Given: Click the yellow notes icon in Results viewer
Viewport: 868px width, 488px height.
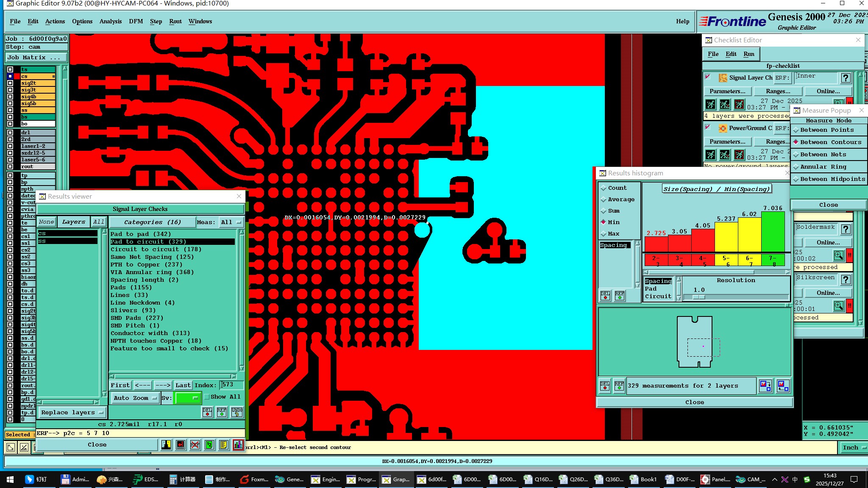Looking at the screenshot, I should pos(224,445).
